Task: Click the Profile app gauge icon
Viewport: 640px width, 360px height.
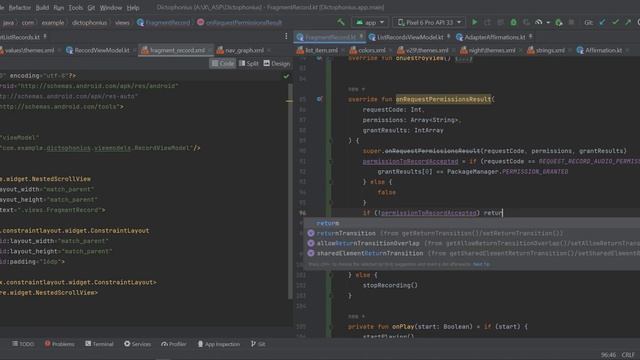Action: (539, 22)
